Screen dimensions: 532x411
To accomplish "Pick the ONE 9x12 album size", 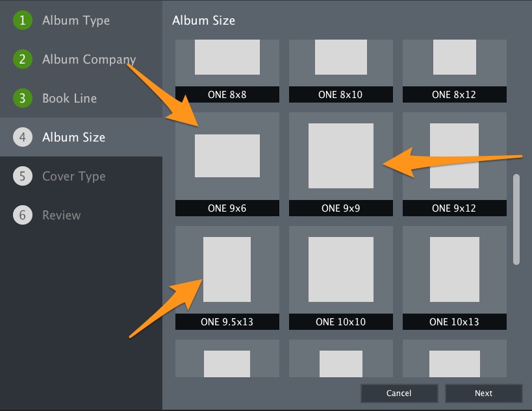I will (x=454, y=164).
